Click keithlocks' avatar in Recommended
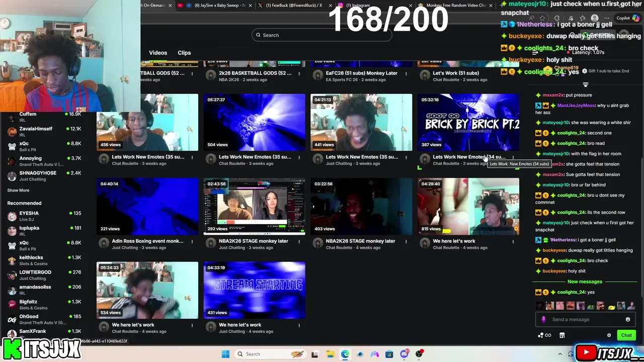This screenshot has width=644, height=362. pyautogui.click(x=12, y=260)
